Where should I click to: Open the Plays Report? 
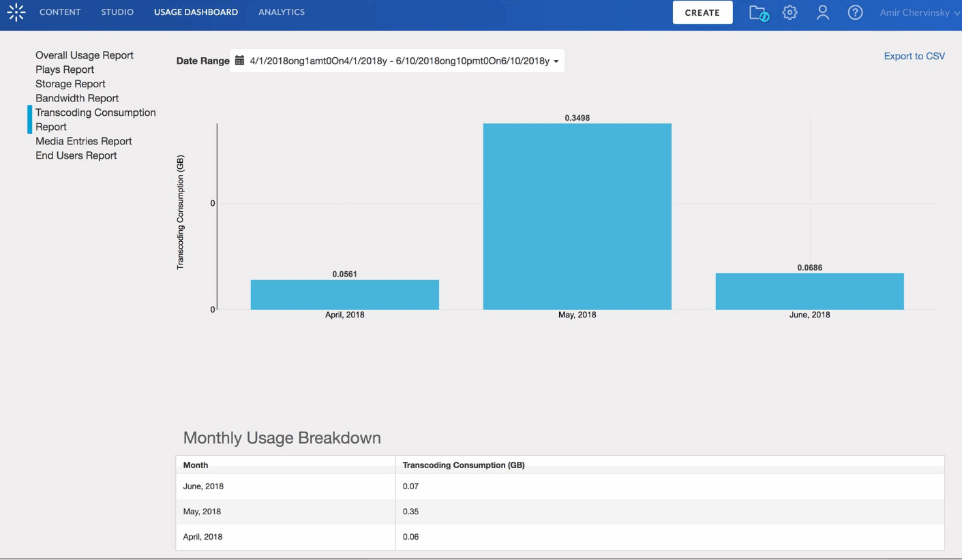[65, 69]
